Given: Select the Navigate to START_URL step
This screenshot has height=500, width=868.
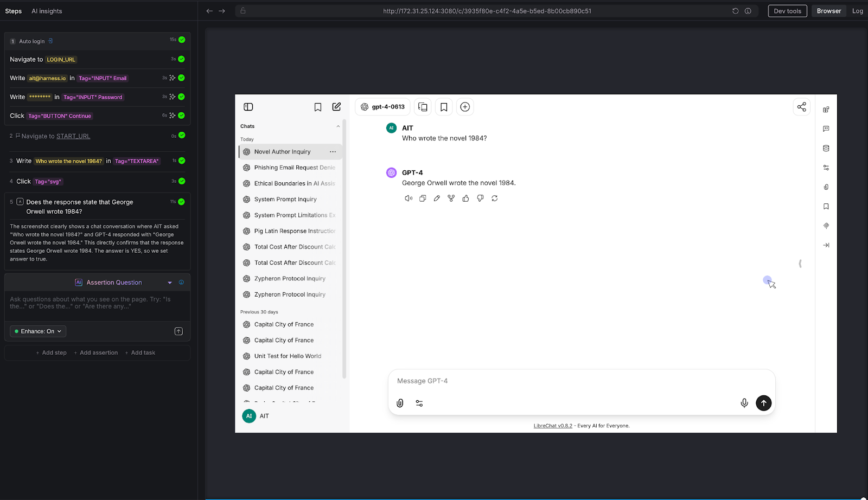Looking at the screenshot, I should (x=97, y=136).
